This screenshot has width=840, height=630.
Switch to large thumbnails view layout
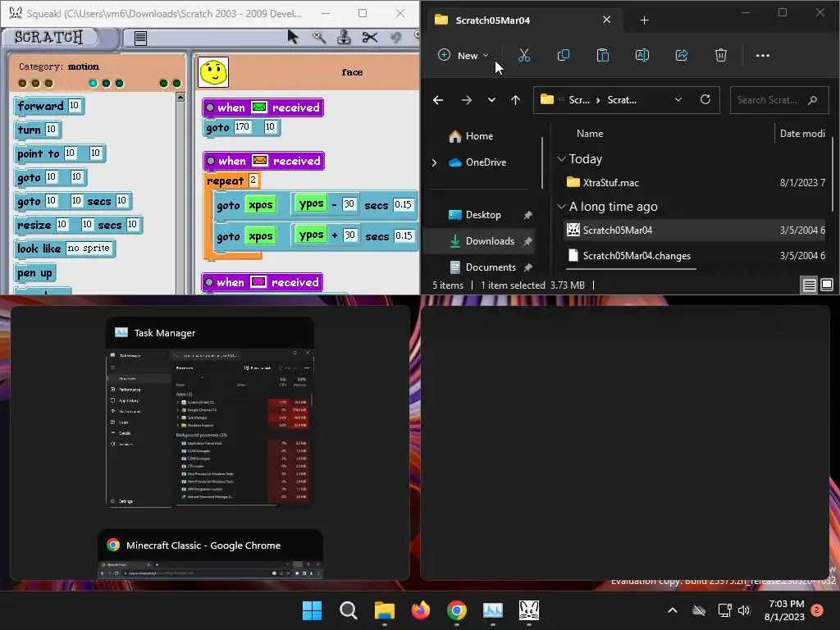[x=827, y=285]
